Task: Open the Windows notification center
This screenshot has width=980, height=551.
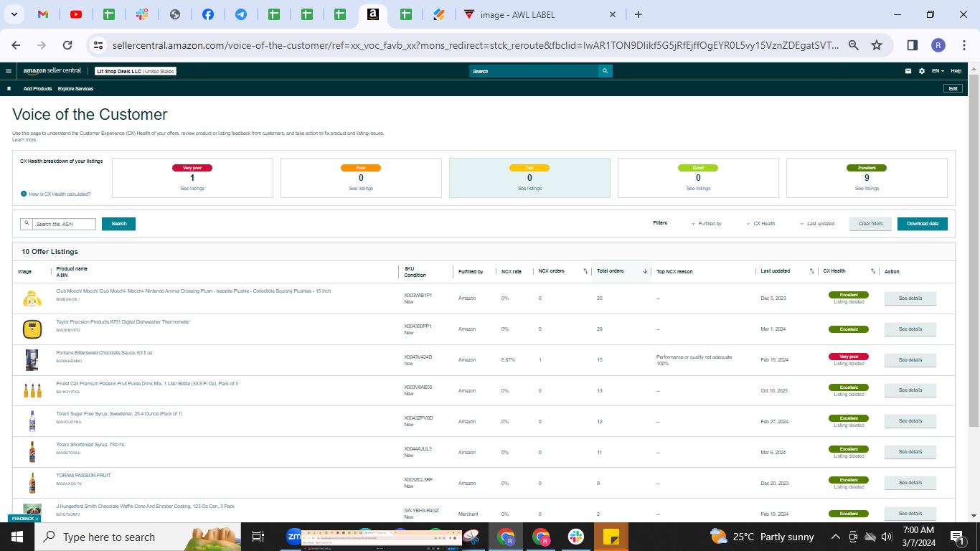Action: [x=957, y=537]
